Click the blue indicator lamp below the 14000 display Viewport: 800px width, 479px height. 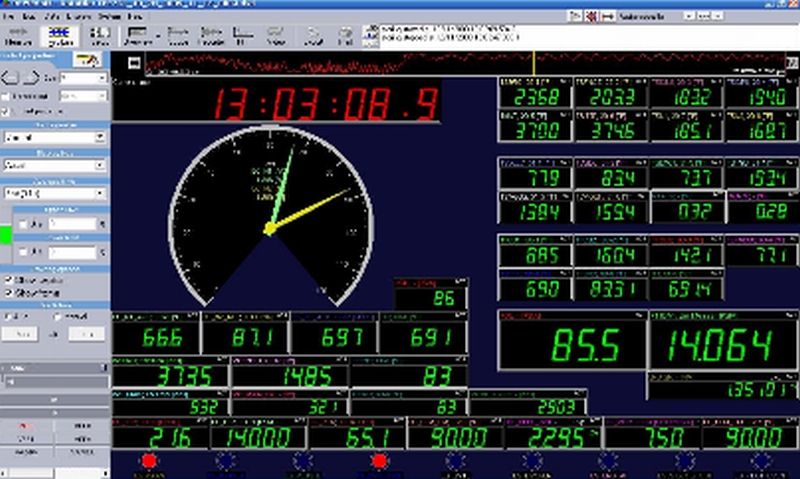point(226,462)
